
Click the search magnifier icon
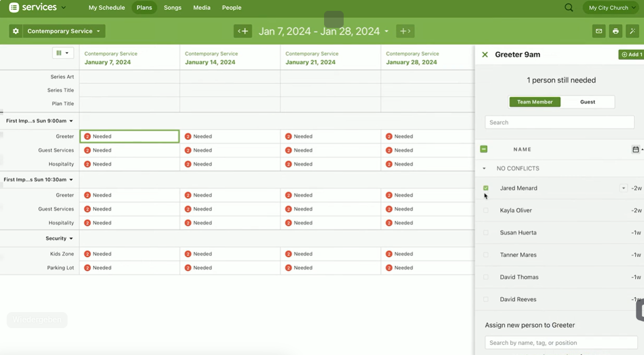coord(569,8)
